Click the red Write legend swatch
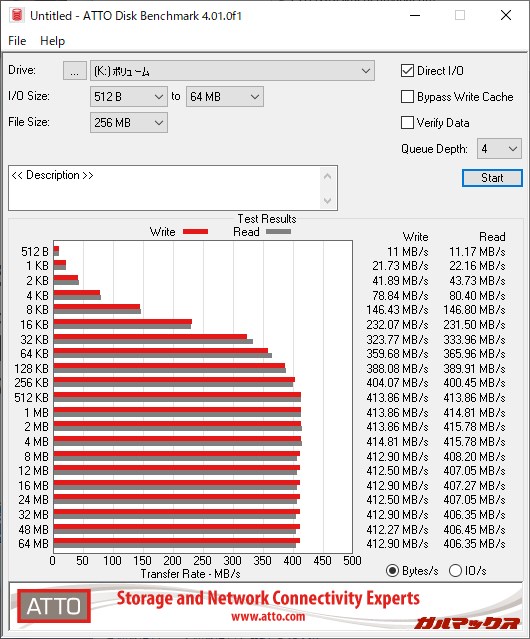 [x=196, y=232]
